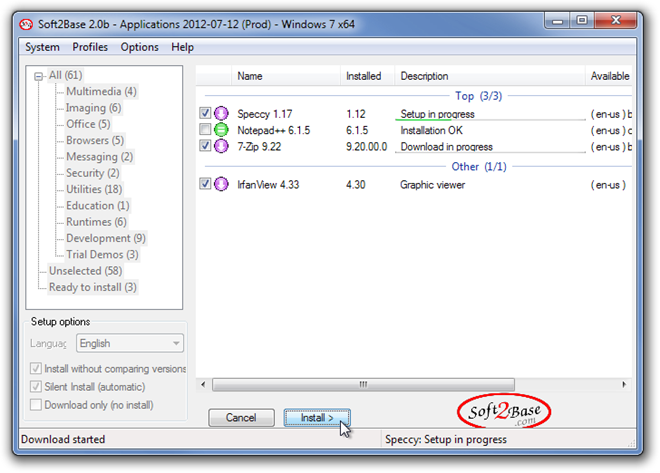Click the 7-Zip 9.22 name text
The height and width of the screenshot is (473, 660).
coord(259,146)
